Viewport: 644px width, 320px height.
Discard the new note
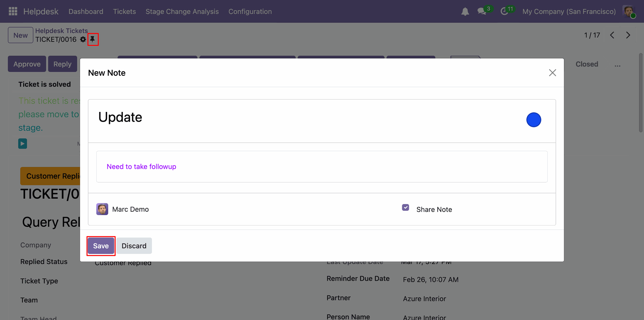(134, 246)
